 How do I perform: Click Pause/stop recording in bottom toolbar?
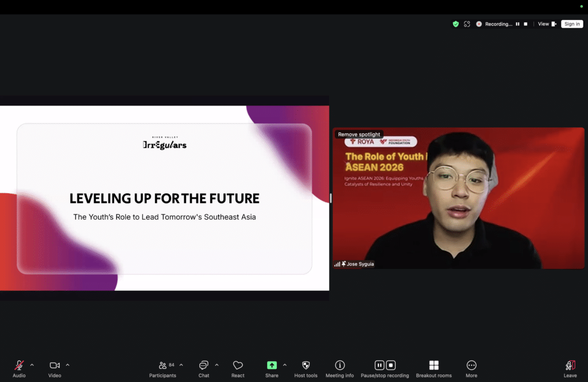click(385, 365)
